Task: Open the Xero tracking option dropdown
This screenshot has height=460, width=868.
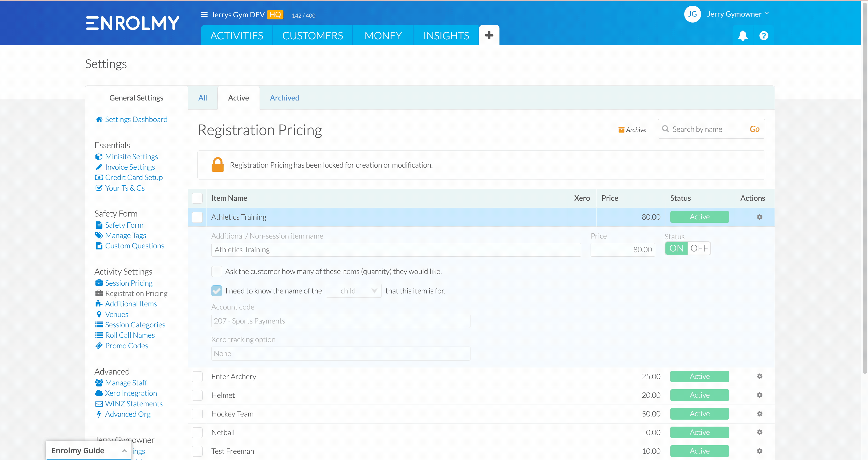Action: 341,354
